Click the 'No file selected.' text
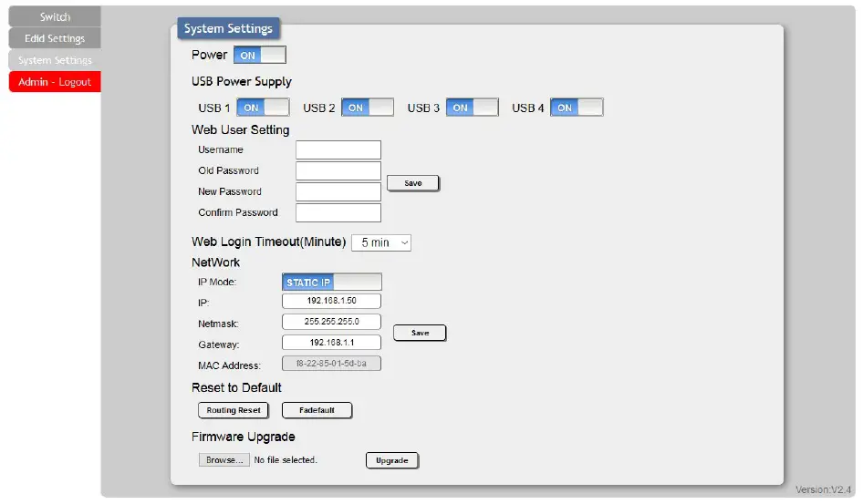This screenshot has width=863, height=504. click(x=286, y=459)
